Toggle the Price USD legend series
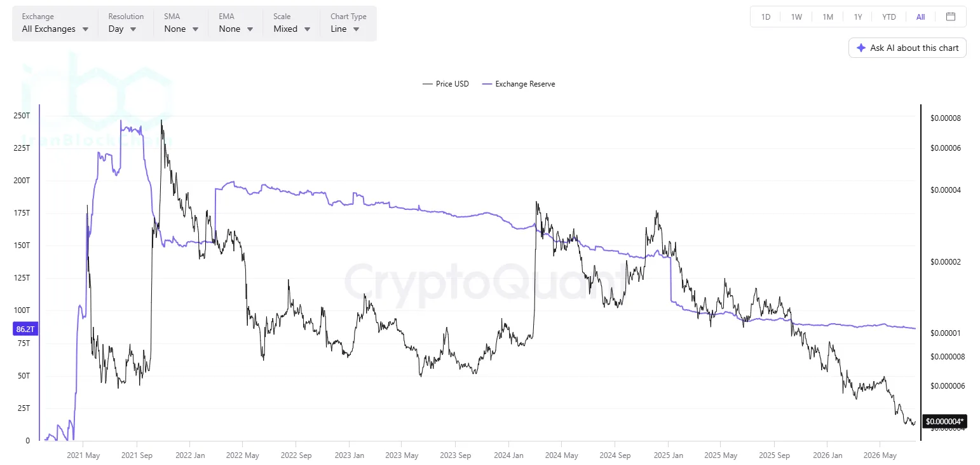The height and width of the screenshot is (465, 980). point(446,84)
